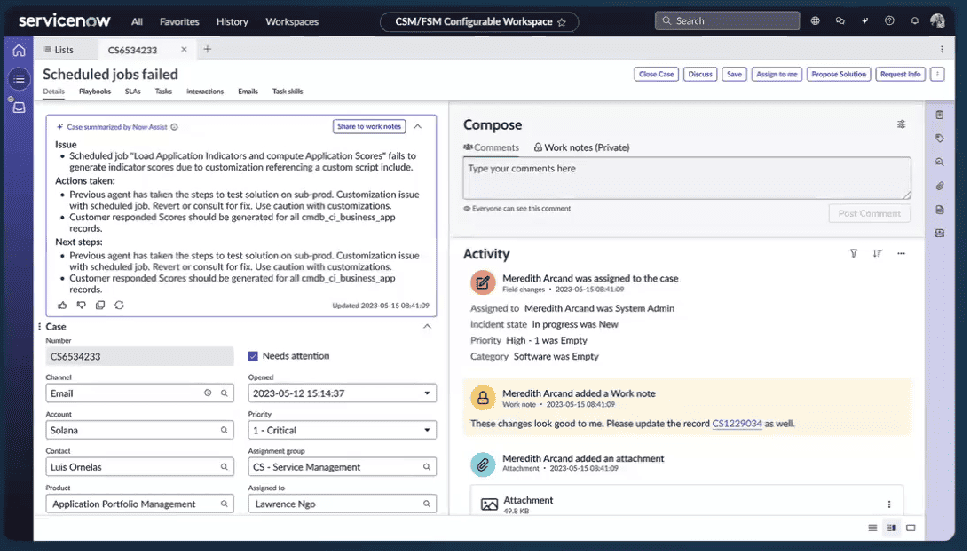The height and width of the screenshot is (551, 967).
Task: Open the Workspaces menu
Action: click(x=292, y=22)
